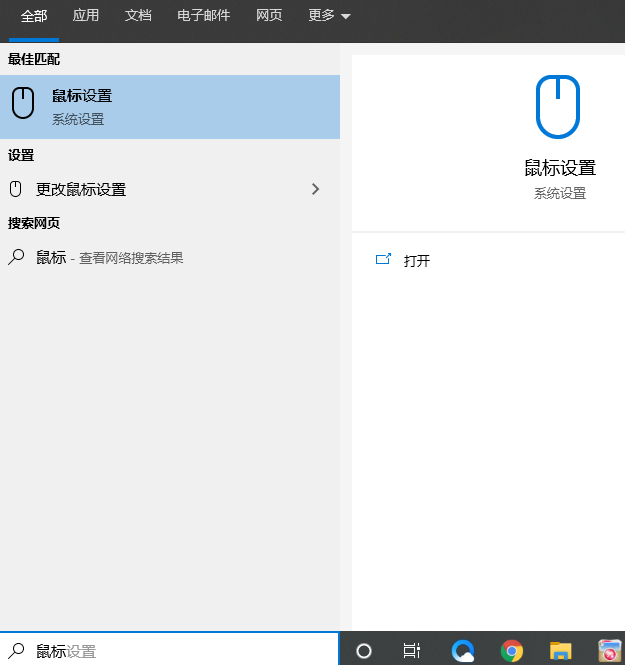Select the 网页 filter tab
This screenshot has height=665, width=625.
tap(269, 16)
